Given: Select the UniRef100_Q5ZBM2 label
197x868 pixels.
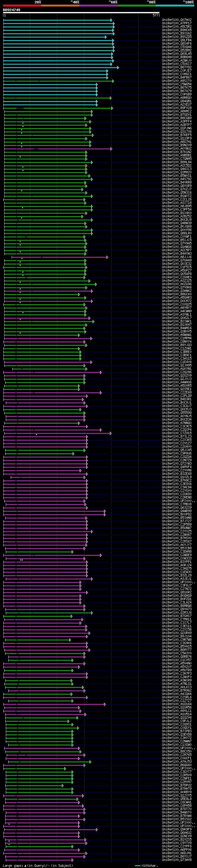Looking at the screenshot, I should (177, 50).
